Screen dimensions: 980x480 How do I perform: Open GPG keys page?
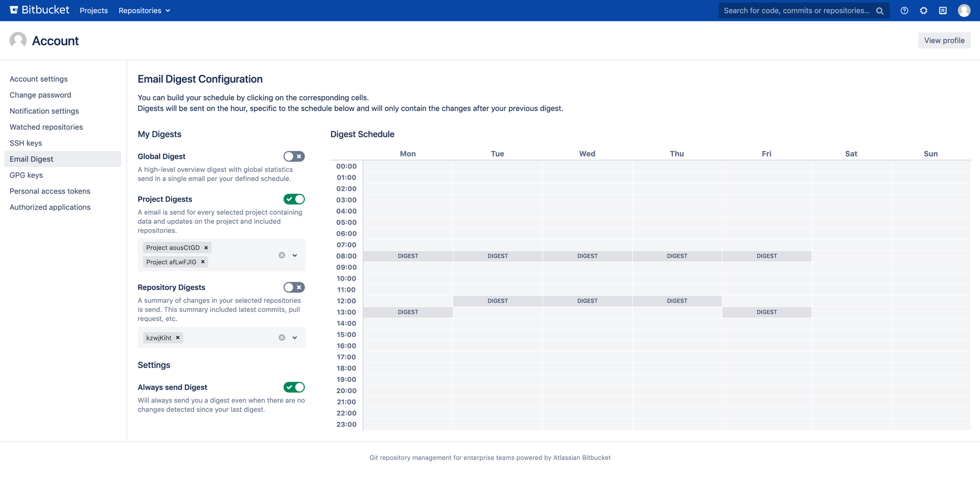(x=26, y=175)
